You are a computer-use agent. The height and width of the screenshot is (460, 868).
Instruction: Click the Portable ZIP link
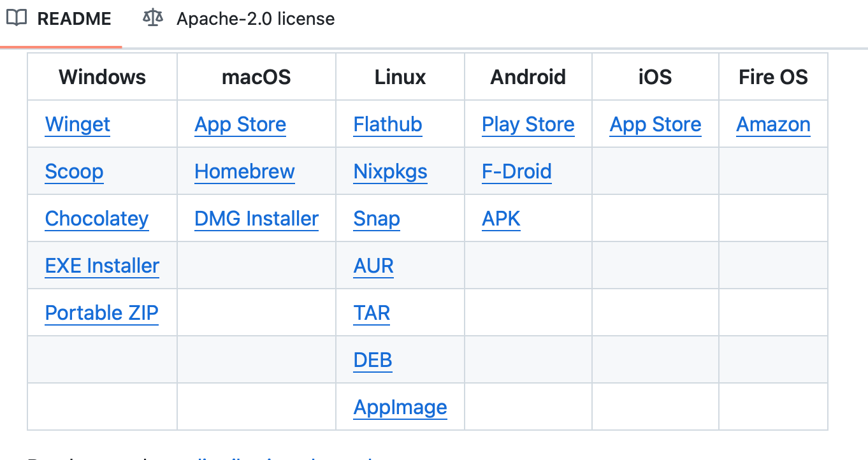(101, 313)
